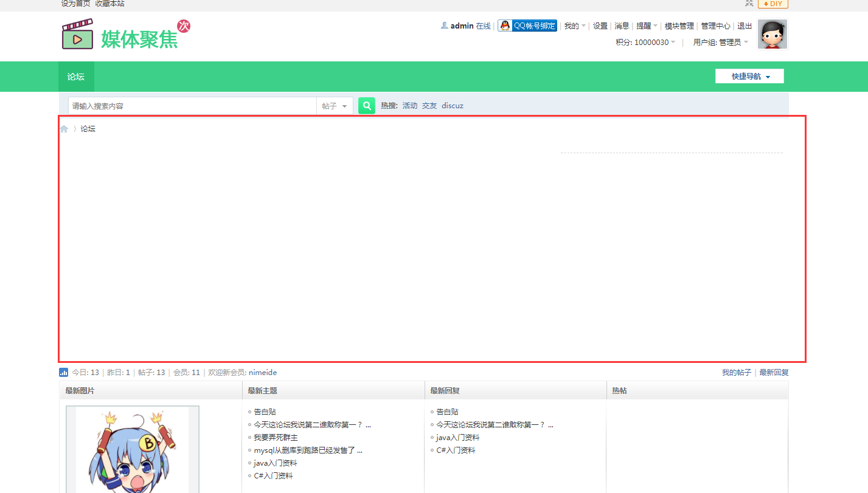This screenshot has width=868, height=493.
Task: Open 管理中心 admin center
Action: 715,26
